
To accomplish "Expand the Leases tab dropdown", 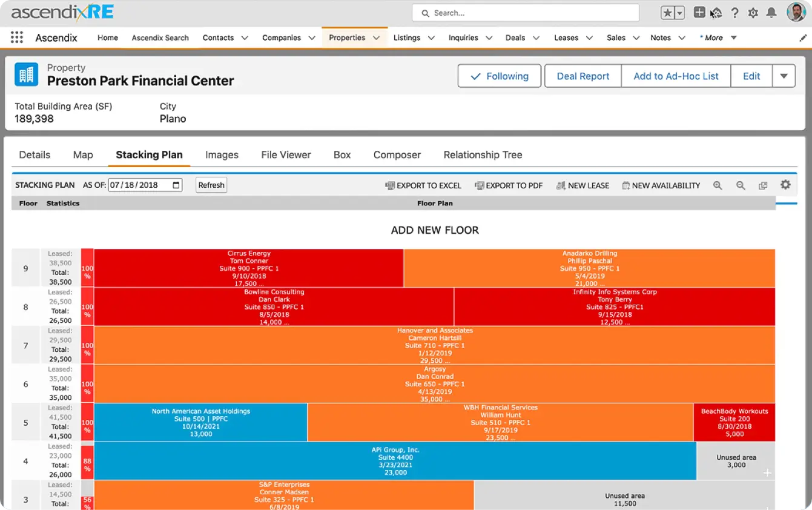I will [x=589, y=38].
